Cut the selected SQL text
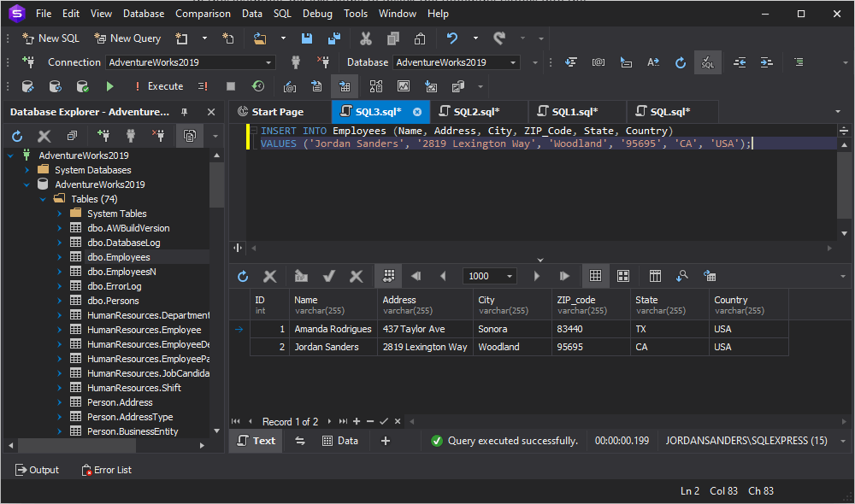Image resolution: width=855 pixels, height=504 pixels. click(x=364, y=38)
